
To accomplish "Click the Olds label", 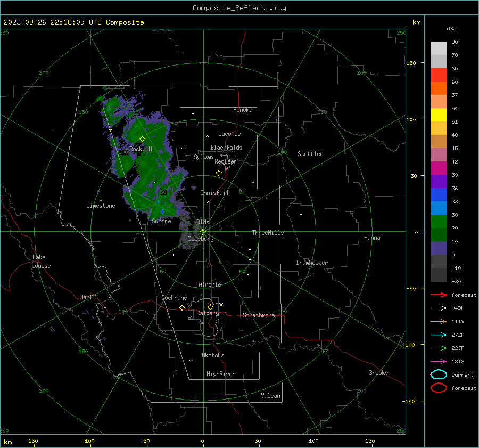I will tap(203, 222).
